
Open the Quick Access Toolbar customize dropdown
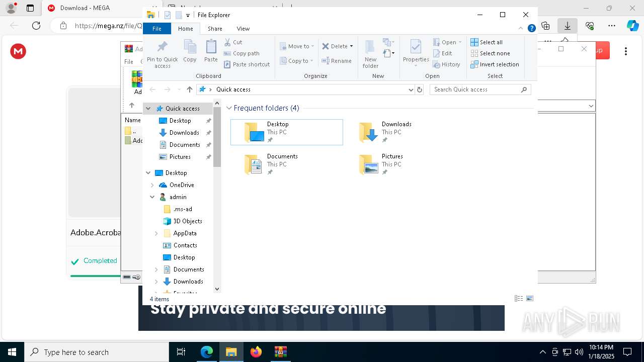pos(188,16)
